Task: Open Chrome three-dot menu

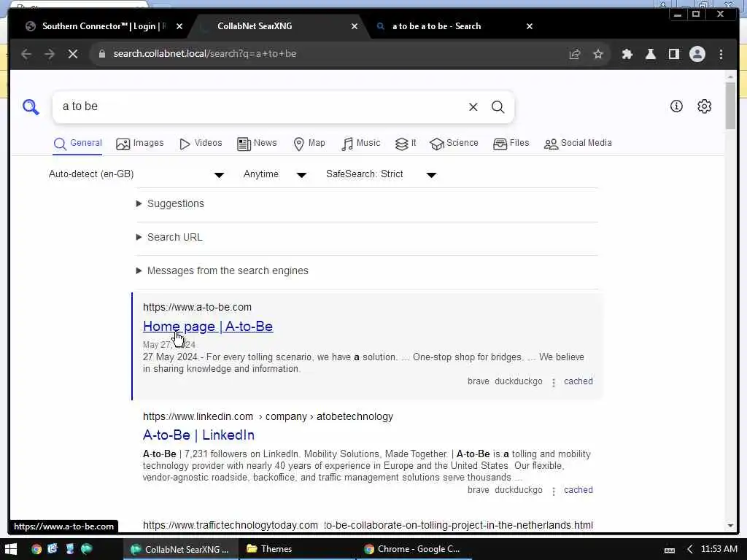Action: click(x=721, y=54)
